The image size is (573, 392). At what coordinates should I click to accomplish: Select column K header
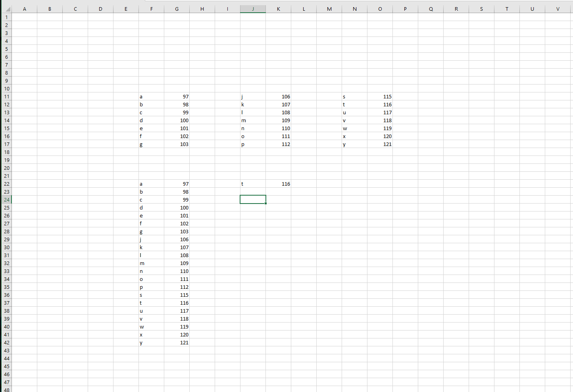279,9
